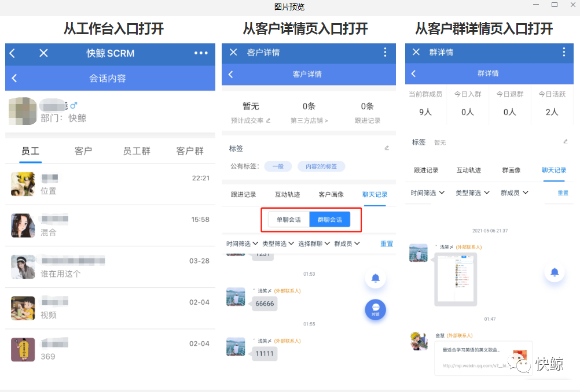This screenshot has width=580, height=392.
Task: Edit group 标签 pencil icon in 群详情
Action: pos(565,142)
